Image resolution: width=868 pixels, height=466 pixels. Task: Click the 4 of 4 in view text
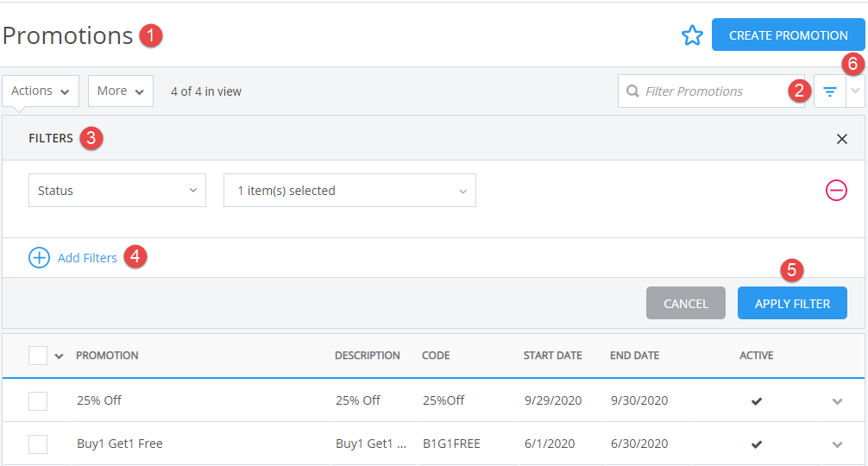click(206, 91)
